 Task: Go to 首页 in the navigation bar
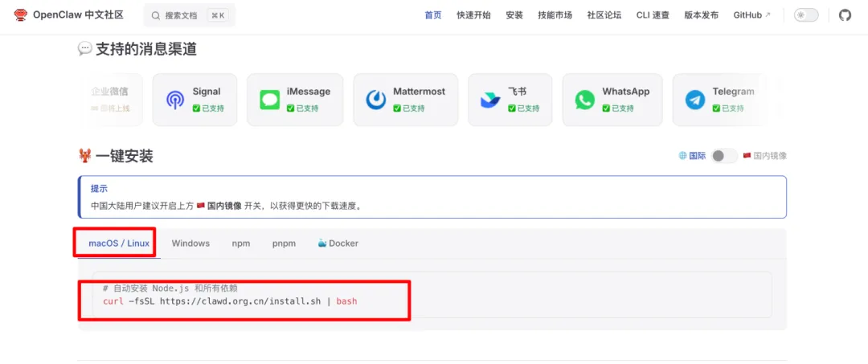pos(433,15)
